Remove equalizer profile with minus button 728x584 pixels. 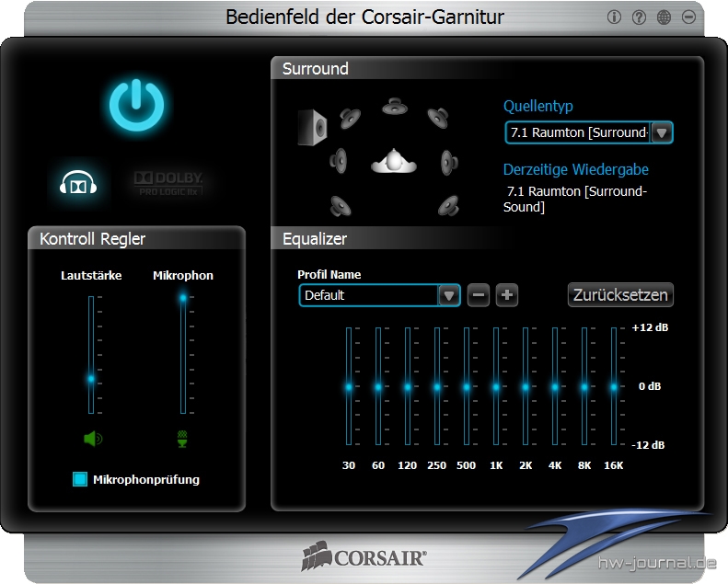point(479,295)
